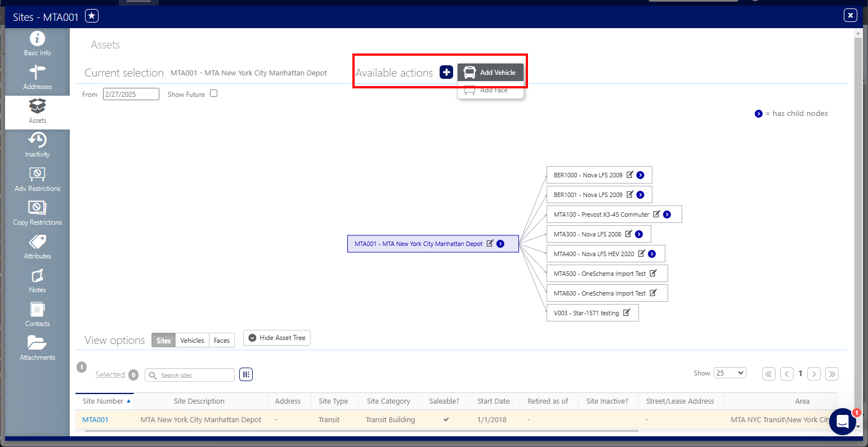Sort by Site Description column header

coord(199,401)
